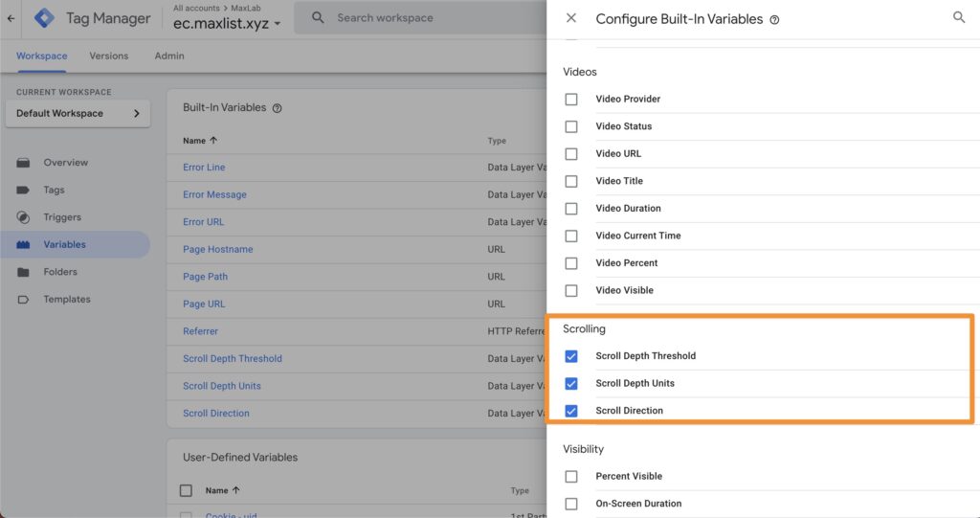
Task: Open the Page Hostname variable link
Action: [217, 249]
